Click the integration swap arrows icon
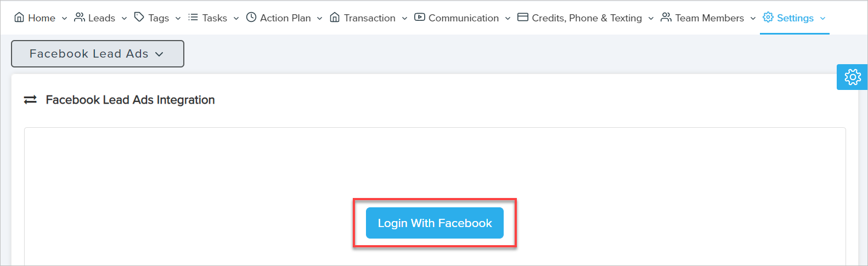Image resolution: width=868 pixels, height=266 pixels. point(30,100)
